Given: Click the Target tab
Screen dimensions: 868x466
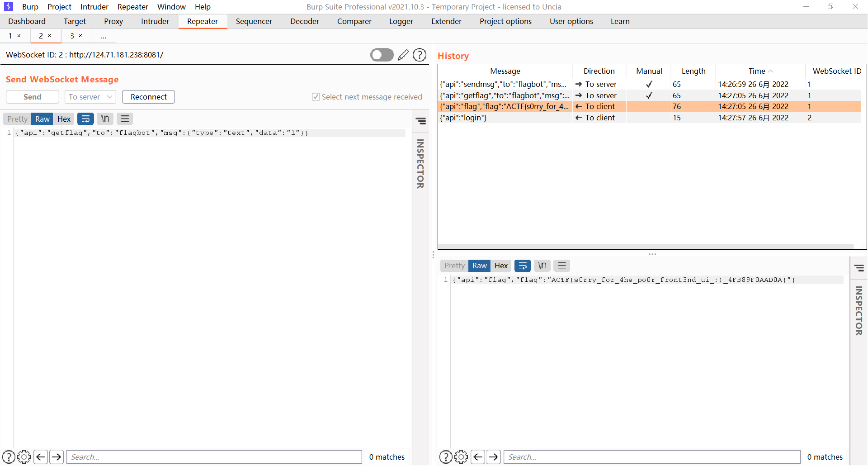Looking at the screenshot, I should coord(75,21).
